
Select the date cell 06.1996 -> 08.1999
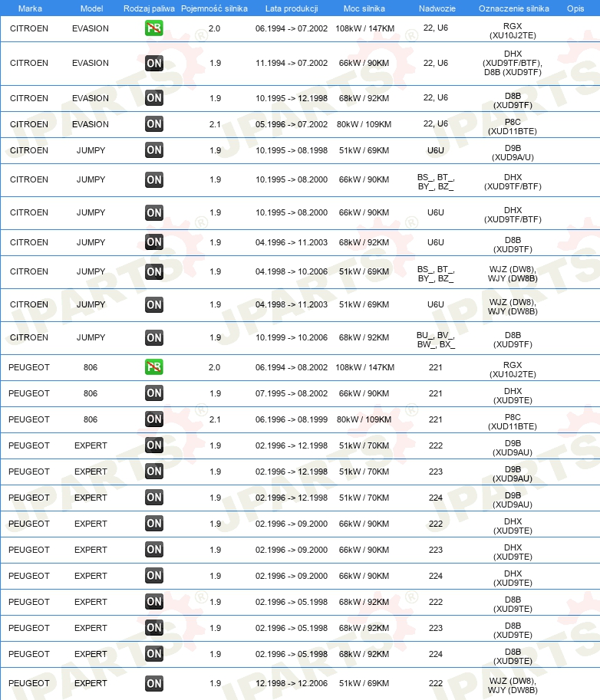(292, 419)
